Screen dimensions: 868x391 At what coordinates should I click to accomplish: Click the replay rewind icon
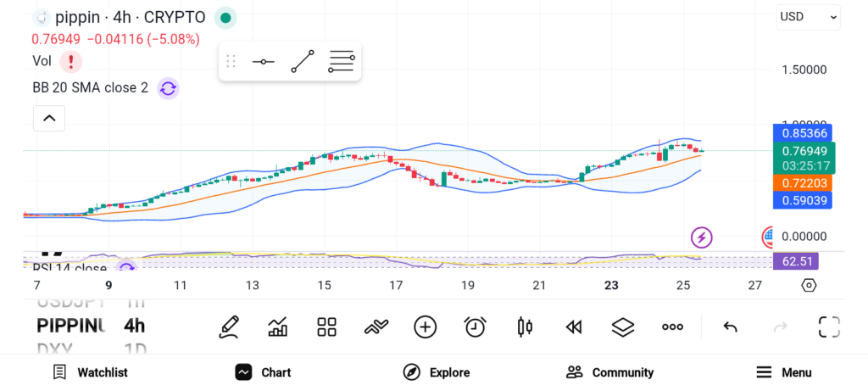pyautogui.click(x=574, y=327)
